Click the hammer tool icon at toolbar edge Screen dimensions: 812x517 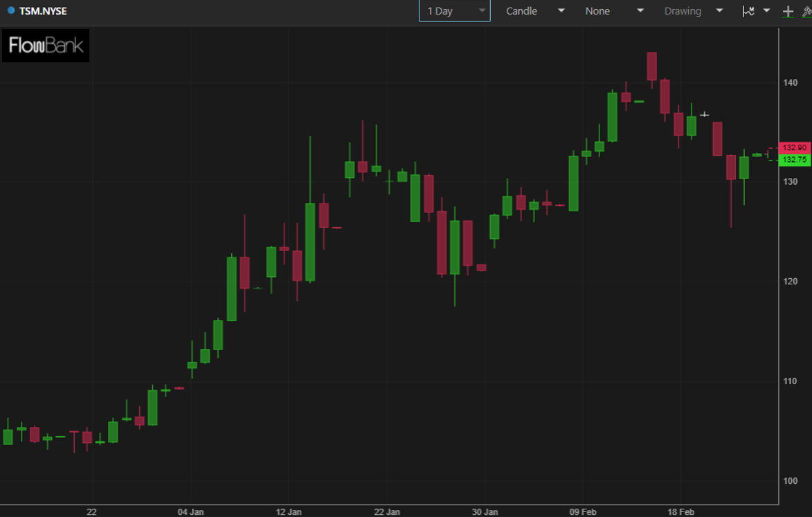[807, 11]
